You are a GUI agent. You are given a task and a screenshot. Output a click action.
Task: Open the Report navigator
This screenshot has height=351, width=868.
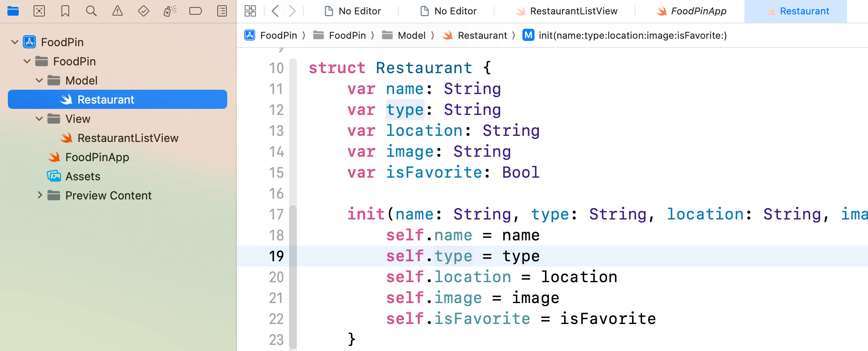(x=222, y=11)
